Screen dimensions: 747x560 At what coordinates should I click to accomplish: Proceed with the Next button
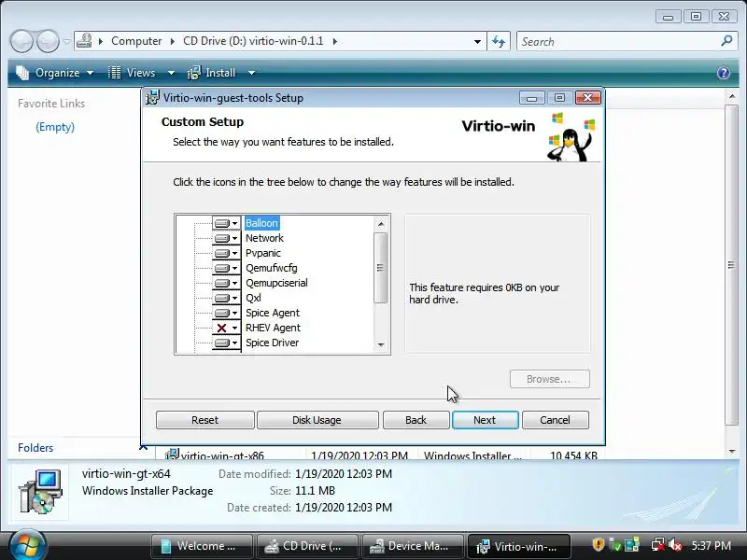[x=485, y=420]
